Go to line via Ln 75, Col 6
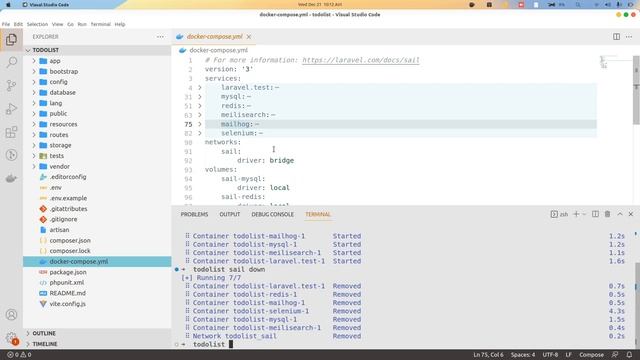This screenshot has width=640, height=360. 488,355
